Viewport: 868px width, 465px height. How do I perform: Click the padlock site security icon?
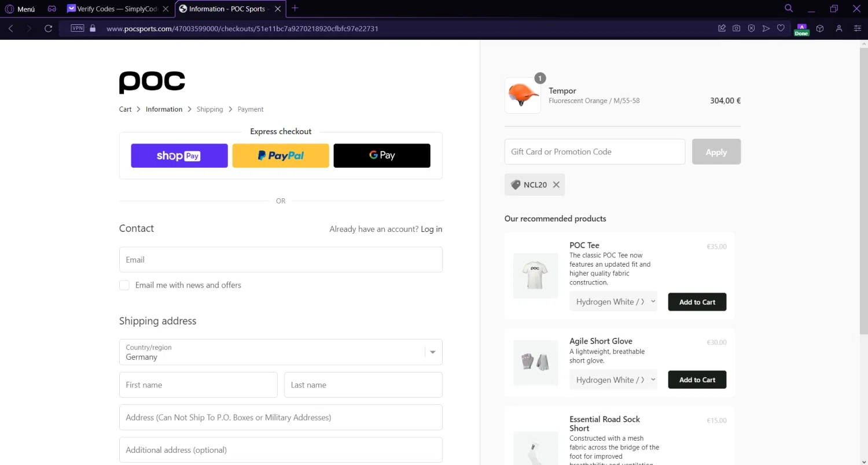point(93,28)
